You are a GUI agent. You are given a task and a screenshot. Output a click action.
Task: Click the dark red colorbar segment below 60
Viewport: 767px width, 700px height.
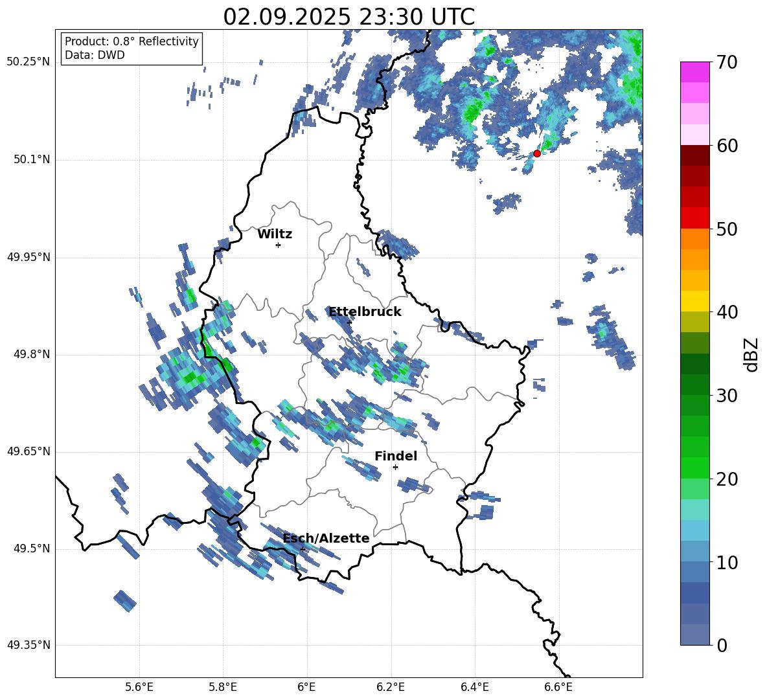point(695,155)
